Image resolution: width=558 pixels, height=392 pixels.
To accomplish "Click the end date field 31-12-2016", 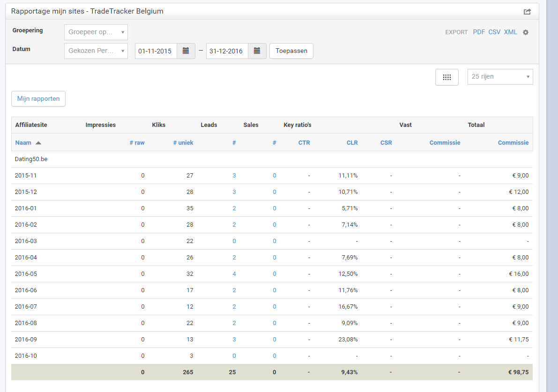I will tap(227, 51).
